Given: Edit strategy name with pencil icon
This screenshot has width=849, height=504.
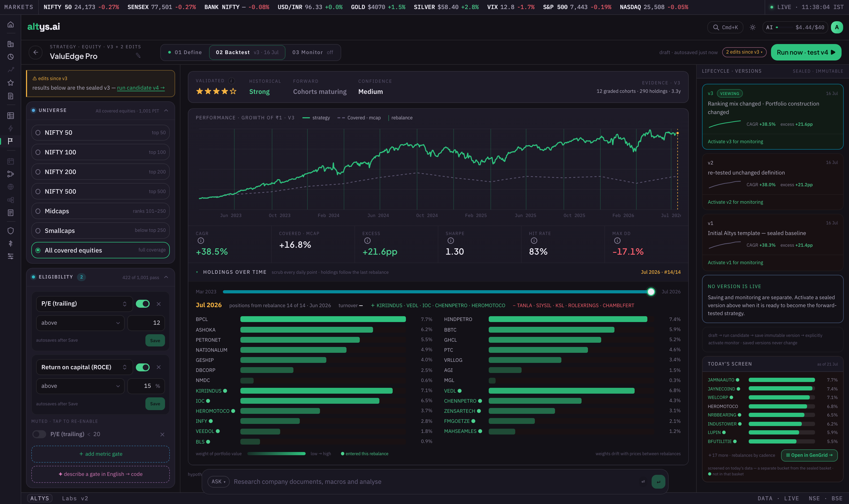Looking at the screenshot, I should pos(138,55).
